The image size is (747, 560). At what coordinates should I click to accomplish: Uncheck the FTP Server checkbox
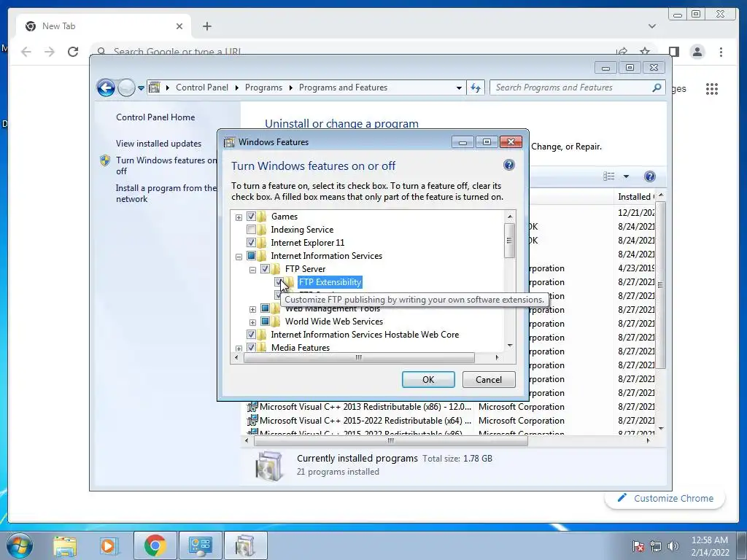click(x=265, y=269)
